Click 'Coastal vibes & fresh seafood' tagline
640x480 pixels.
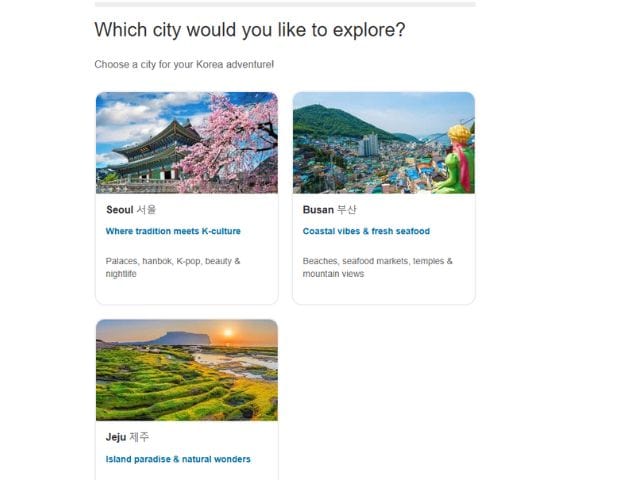(366, 231)
